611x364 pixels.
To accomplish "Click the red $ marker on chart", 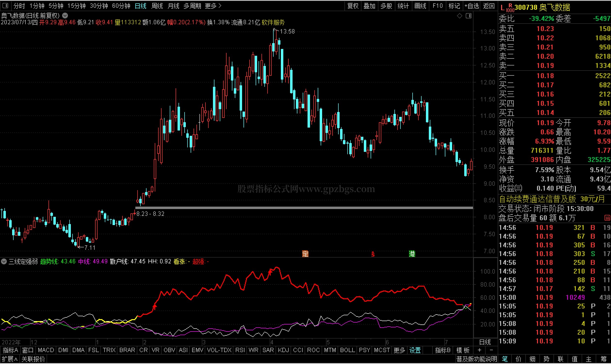I will tap(373, 254).
